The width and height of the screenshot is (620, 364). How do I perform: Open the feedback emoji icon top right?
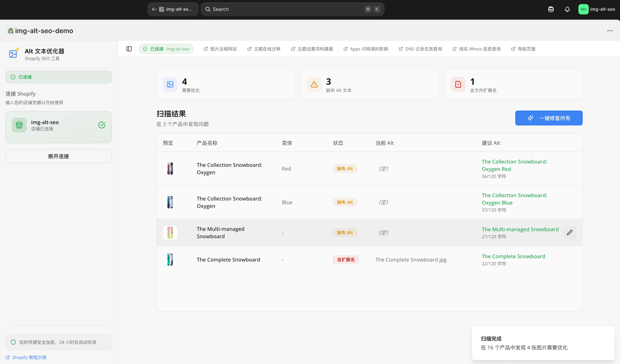(551, 9)
